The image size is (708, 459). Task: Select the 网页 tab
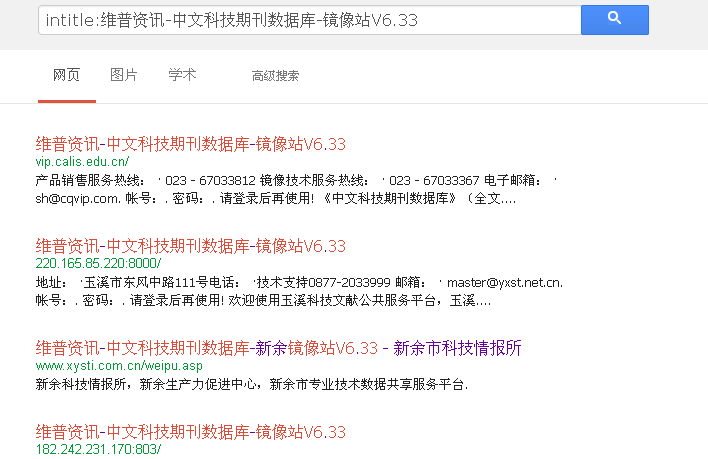click(66, 74)
